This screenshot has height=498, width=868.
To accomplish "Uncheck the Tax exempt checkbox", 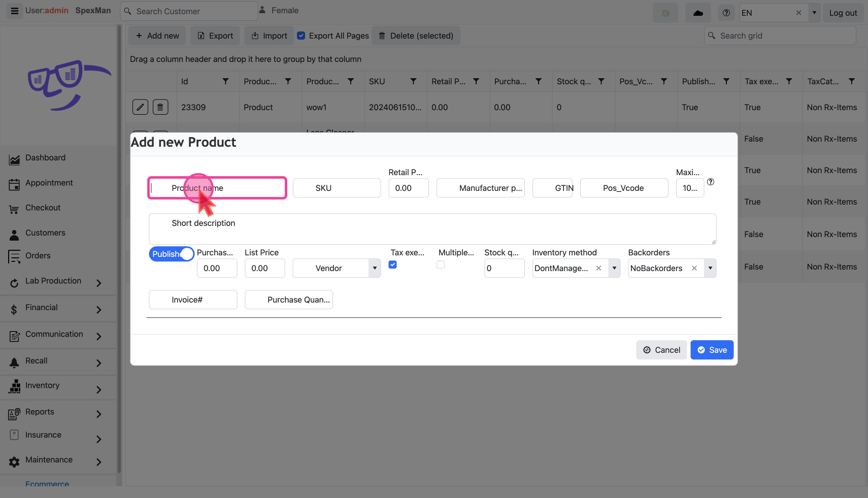I will click(x=393, y=264).
